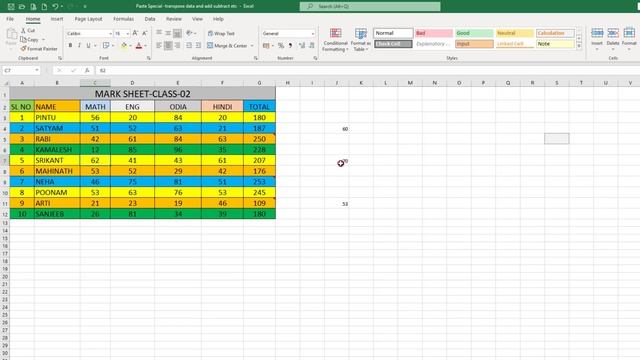
Task: Click the Borders icon
Action: click(106, 45)
